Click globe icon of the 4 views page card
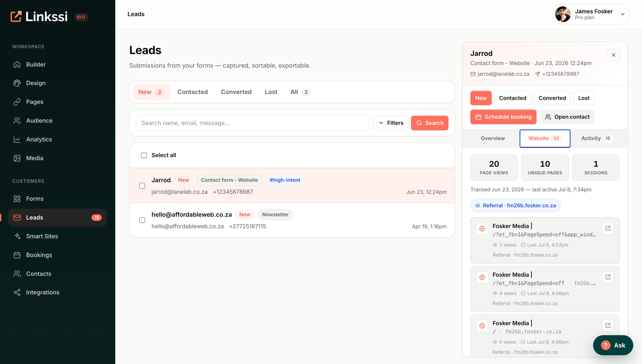Screen dimensions: 642x364 482,277
